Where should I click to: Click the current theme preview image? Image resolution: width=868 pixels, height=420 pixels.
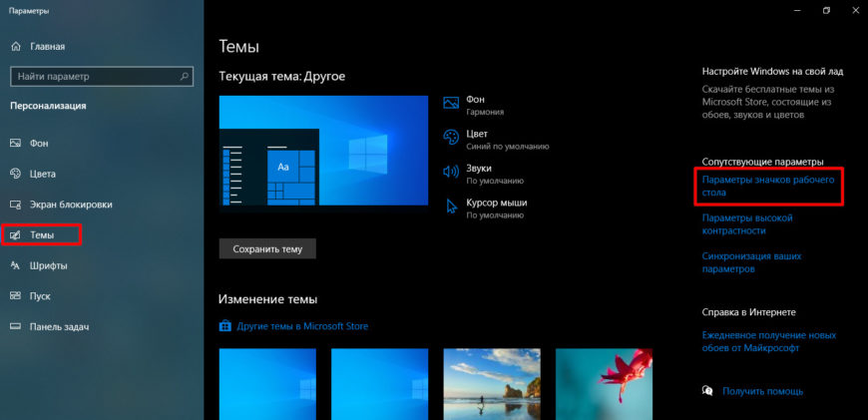click(323, 151)
